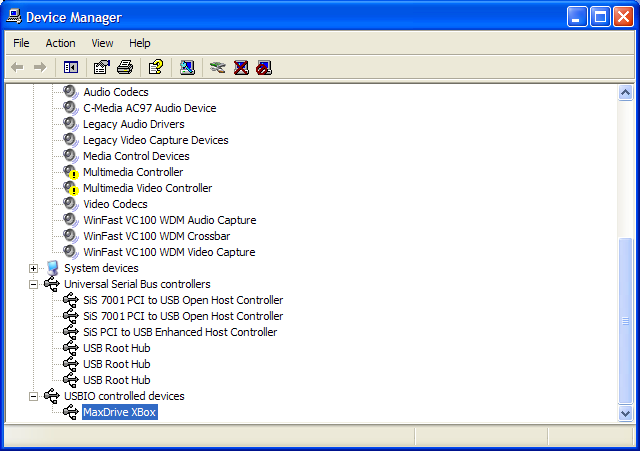Toggle the console tree pane icon

(71, 67)
